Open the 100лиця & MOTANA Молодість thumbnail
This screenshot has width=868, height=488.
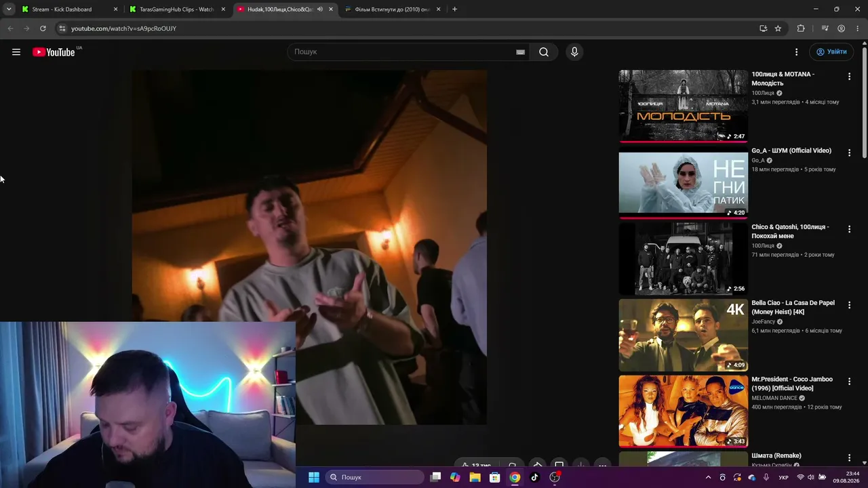[x=683, y=106]
